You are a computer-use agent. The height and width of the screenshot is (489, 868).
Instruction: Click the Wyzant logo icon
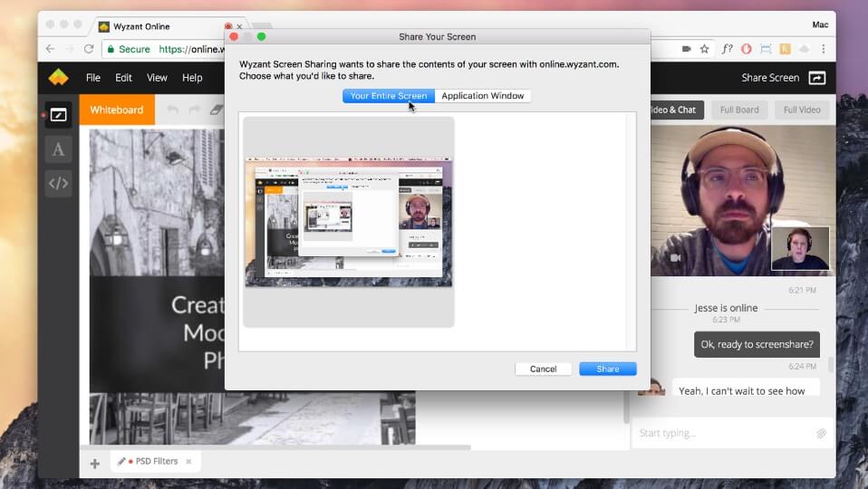click(58, 78)
